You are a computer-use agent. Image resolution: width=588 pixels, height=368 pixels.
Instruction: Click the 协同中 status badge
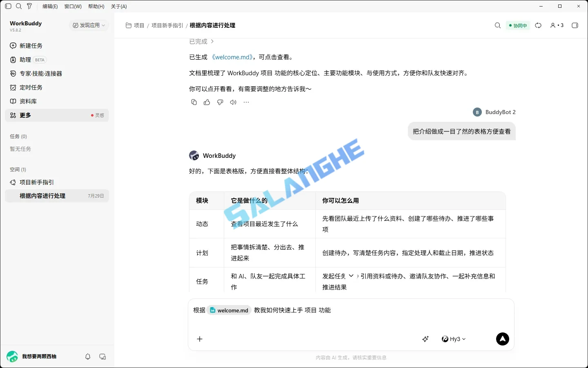point(518,25)
